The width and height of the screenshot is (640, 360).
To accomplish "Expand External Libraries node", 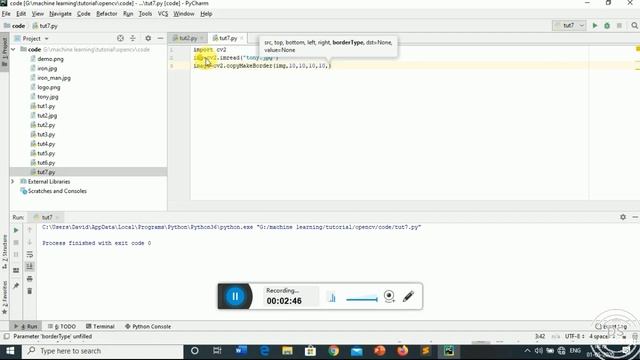I will coord(13,181).
